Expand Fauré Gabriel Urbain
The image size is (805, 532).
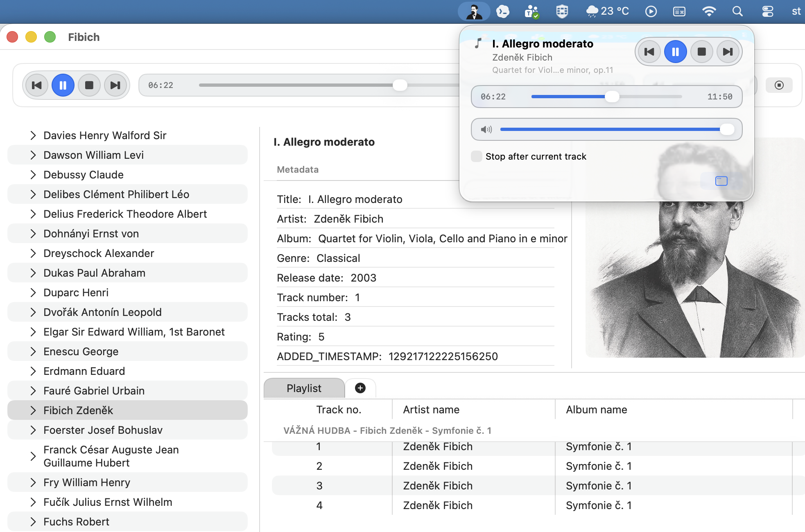coord(33,391)
